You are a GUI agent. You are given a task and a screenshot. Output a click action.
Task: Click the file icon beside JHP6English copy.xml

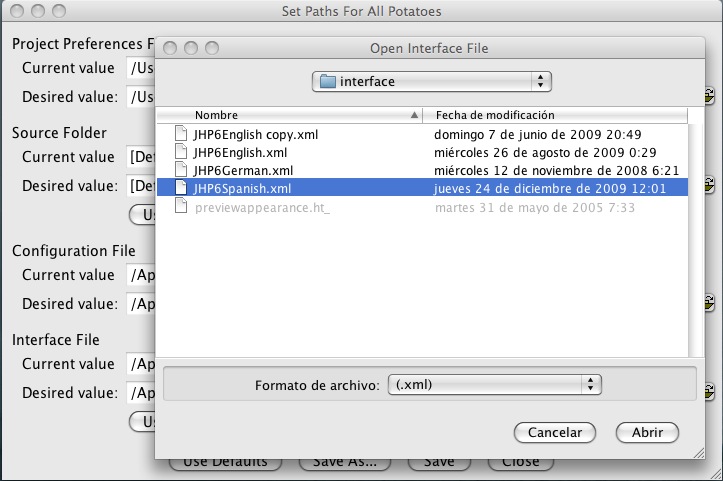coord(181,134)
